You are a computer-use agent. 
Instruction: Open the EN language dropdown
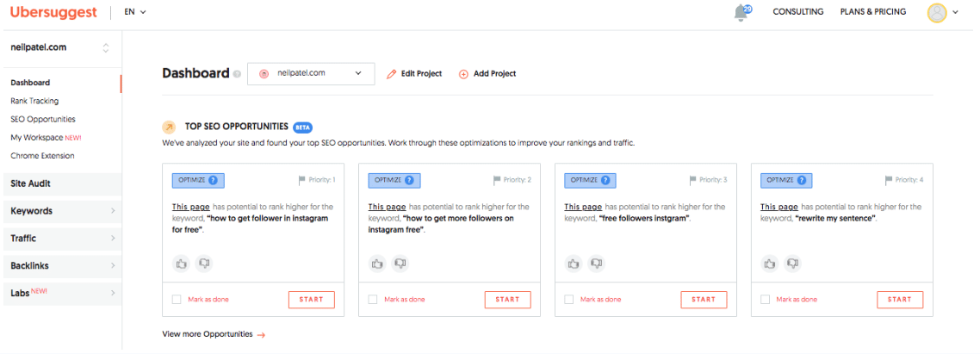tap(135, 12)
